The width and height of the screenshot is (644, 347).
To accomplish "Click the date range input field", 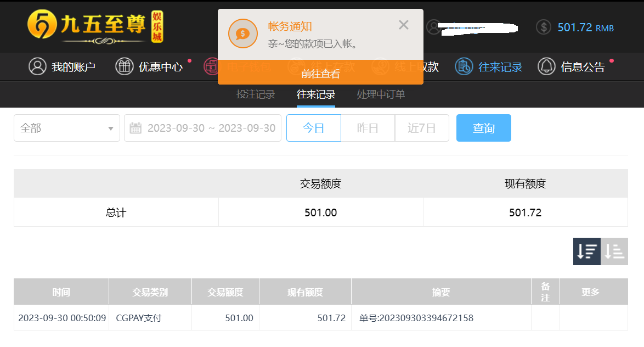I will pos(202,128).
